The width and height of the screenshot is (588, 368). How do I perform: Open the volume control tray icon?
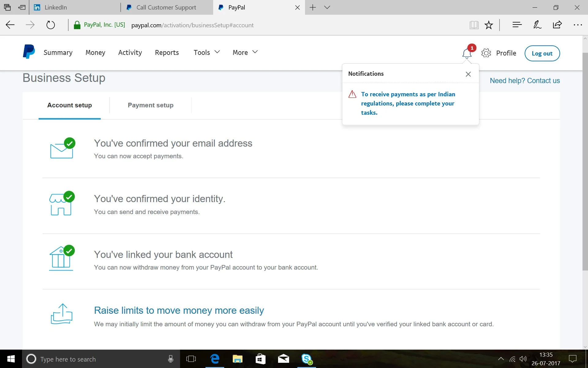[x=523, y=359]
